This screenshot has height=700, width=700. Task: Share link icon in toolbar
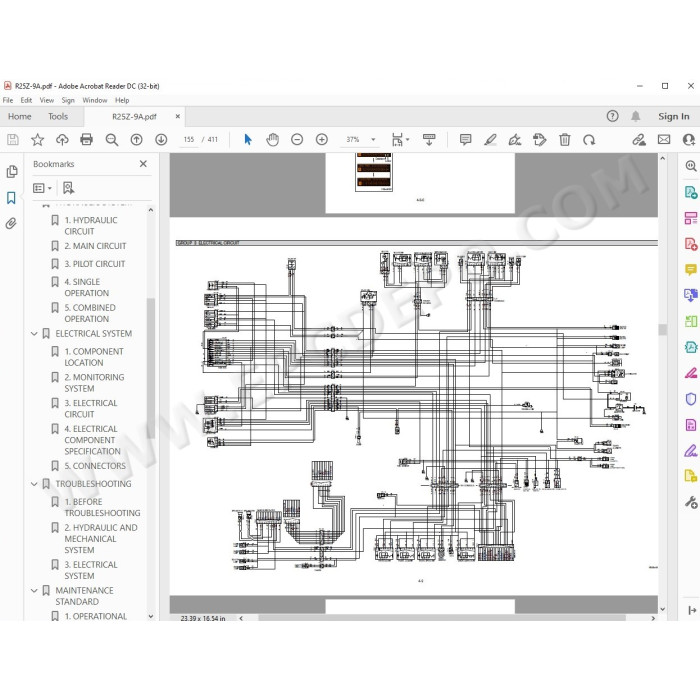click(x=639, y=140)
